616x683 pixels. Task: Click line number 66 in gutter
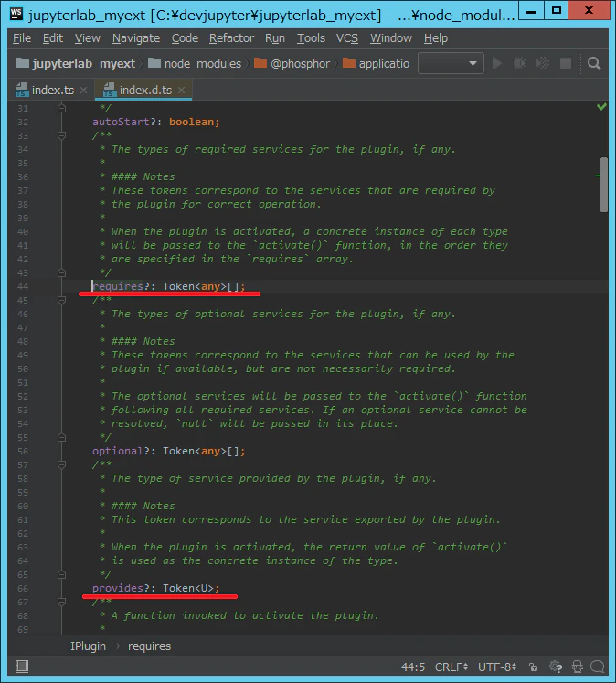point(23,589)
